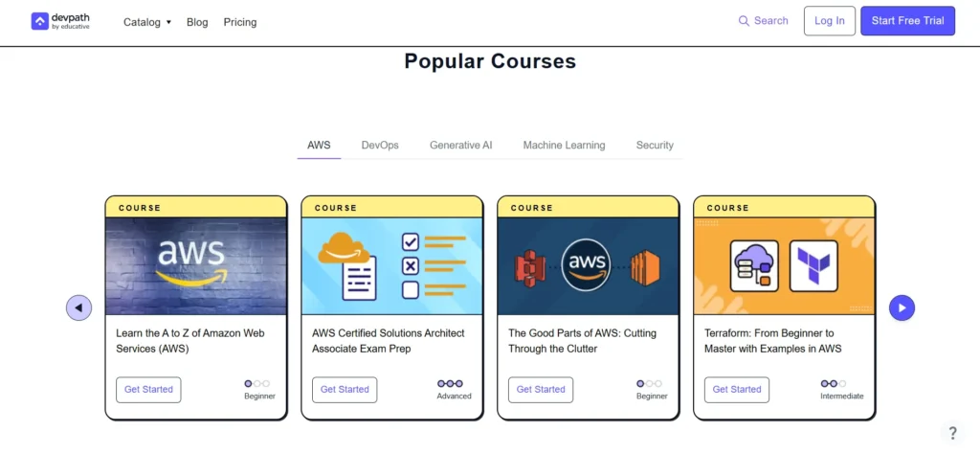980x454 pixels.
Task: Click the search magnifier icon
Action: click(x=744, y=21)
